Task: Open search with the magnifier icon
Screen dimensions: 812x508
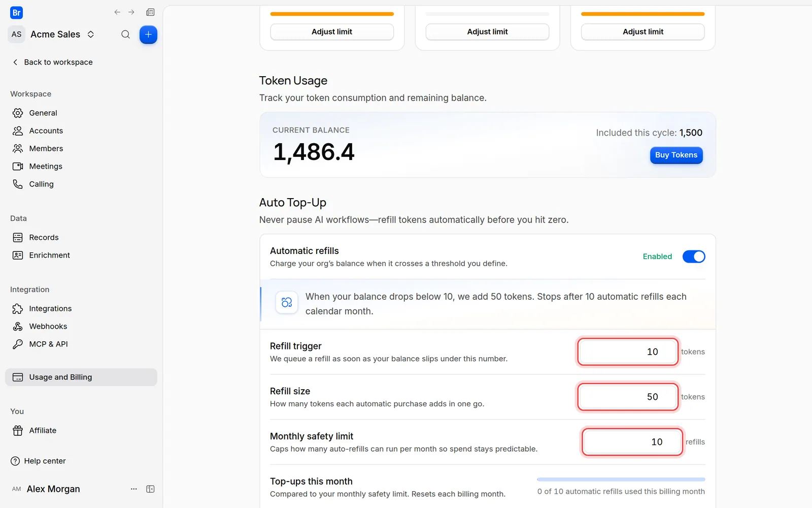Action: (x=125, y=35)
